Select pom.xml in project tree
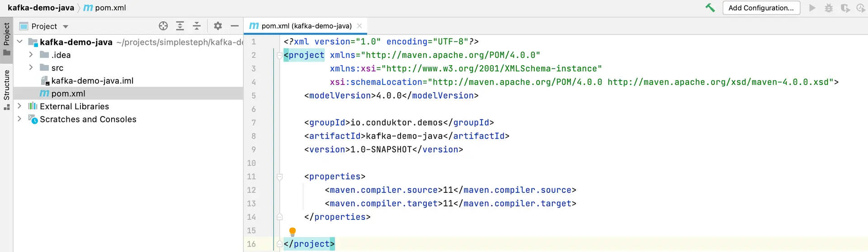 [x=128, y=93]
